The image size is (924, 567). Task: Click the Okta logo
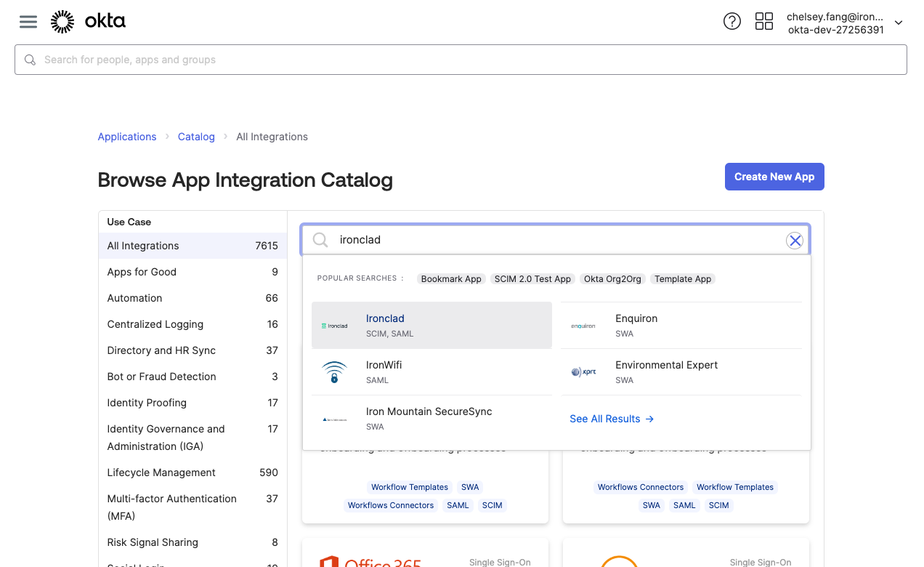pos(88,22)
